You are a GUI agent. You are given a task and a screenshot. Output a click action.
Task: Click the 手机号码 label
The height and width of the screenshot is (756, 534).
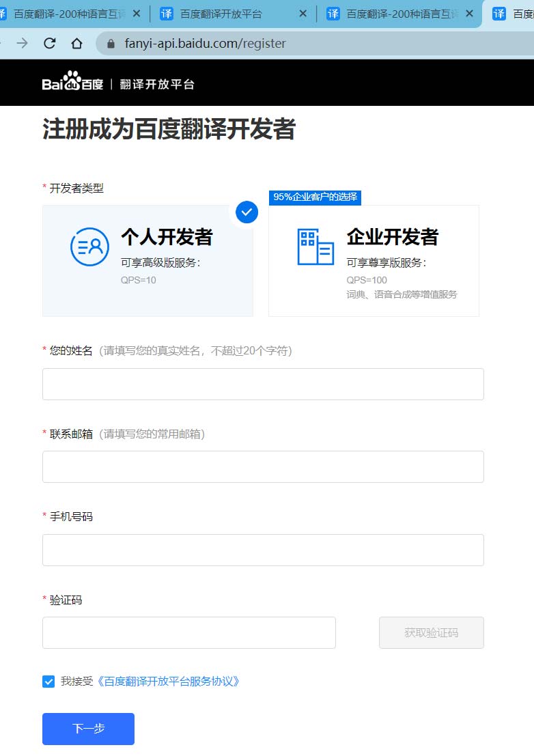(71, 517)
